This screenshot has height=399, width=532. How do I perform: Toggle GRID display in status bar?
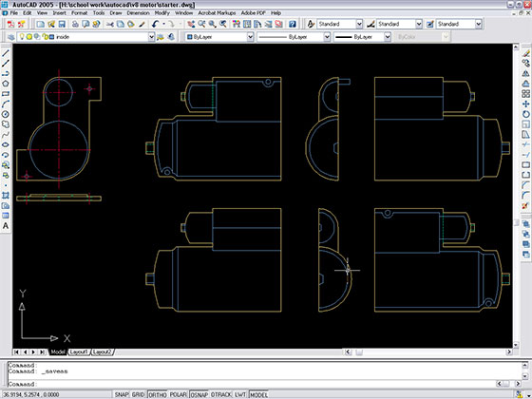click(138, 394)
